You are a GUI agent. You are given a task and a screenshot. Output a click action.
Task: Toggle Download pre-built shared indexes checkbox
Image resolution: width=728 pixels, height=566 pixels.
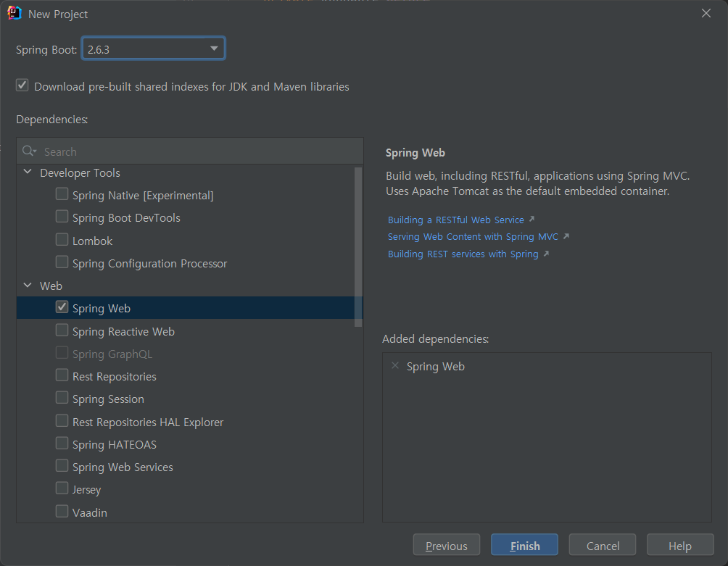pos(22,86)
